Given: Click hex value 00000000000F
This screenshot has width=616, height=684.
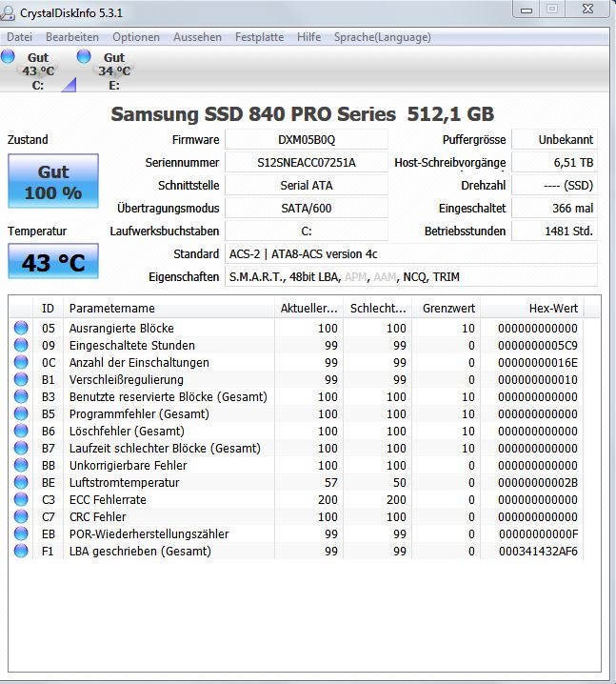Looking at the screenshot, I should [x=538, y=533].
